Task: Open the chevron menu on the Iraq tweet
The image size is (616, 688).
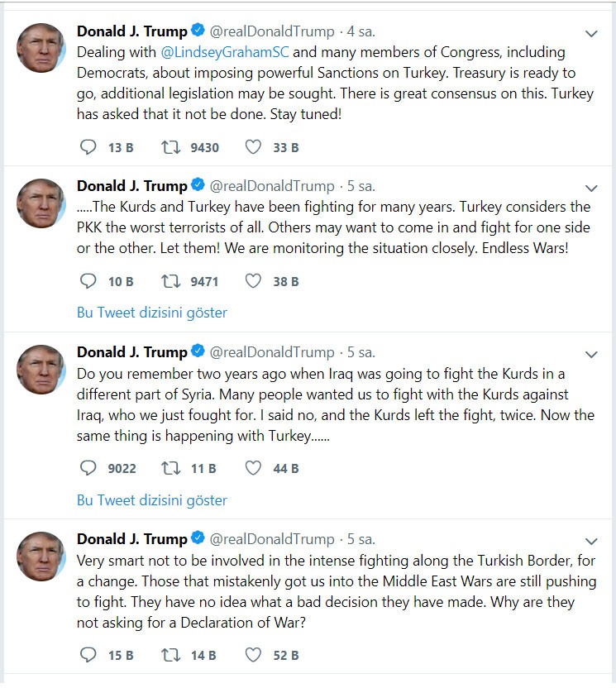Action: (x=591, y=354)
